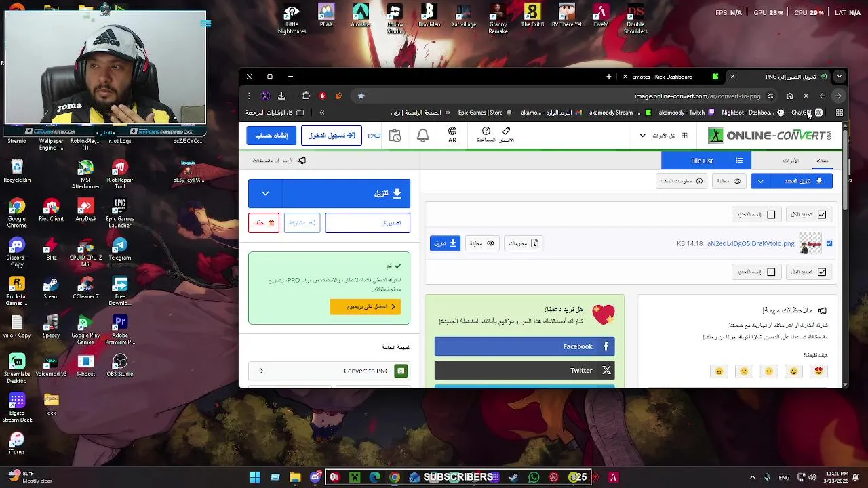Click the share button
The image size is (868, 488).
[302, 223]
